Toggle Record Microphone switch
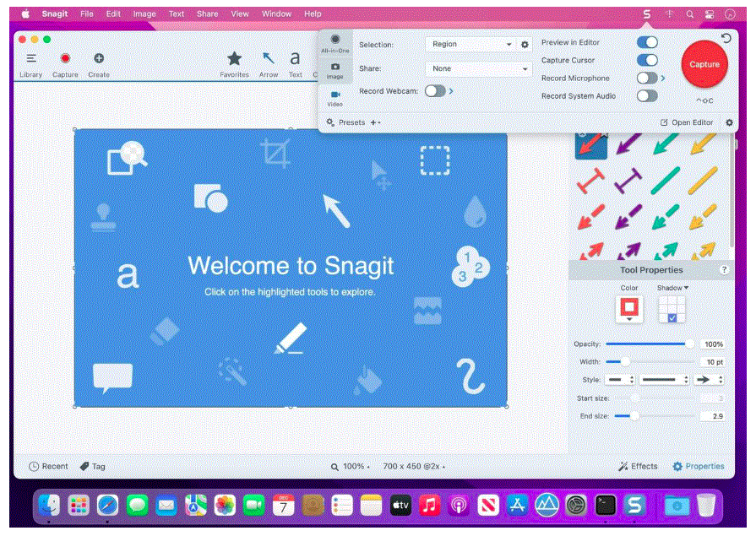The image size is (756, 536). (647, 79)
